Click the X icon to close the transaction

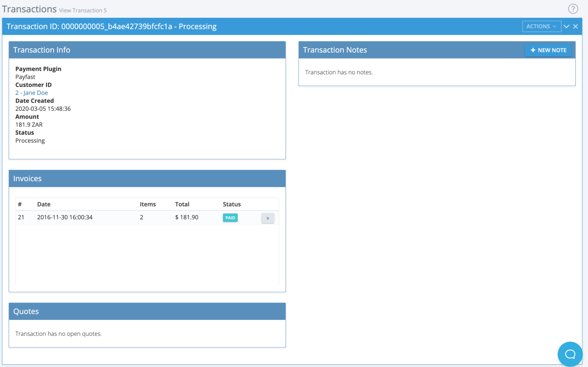(x=576, y=26)
